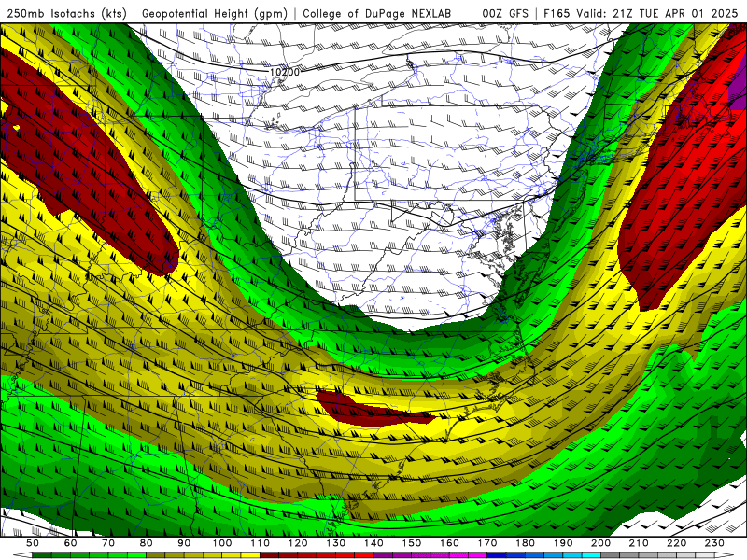This screenshot has height=560, width=747.
Task: Click the "10200" height contour label
Action: pos(285,72)
